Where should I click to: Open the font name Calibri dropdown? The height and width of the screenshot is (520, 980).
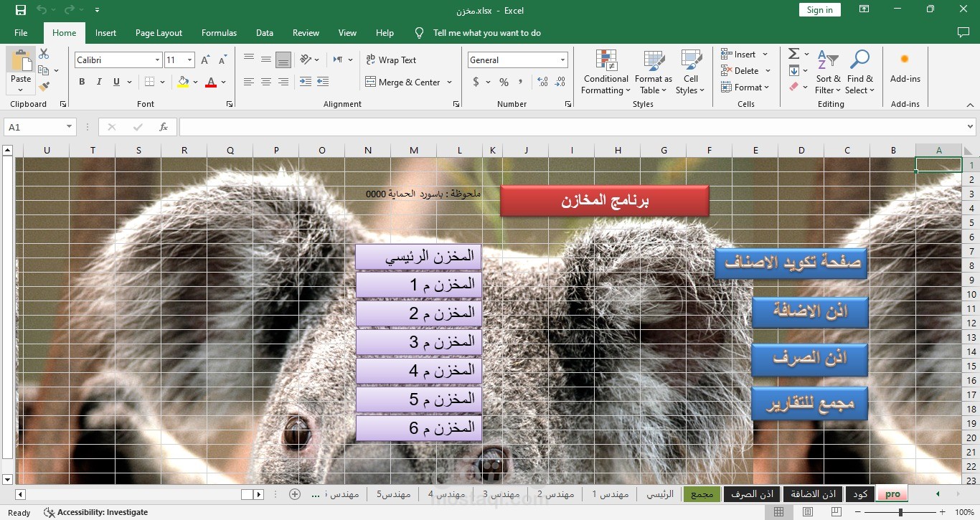point(157,60)
